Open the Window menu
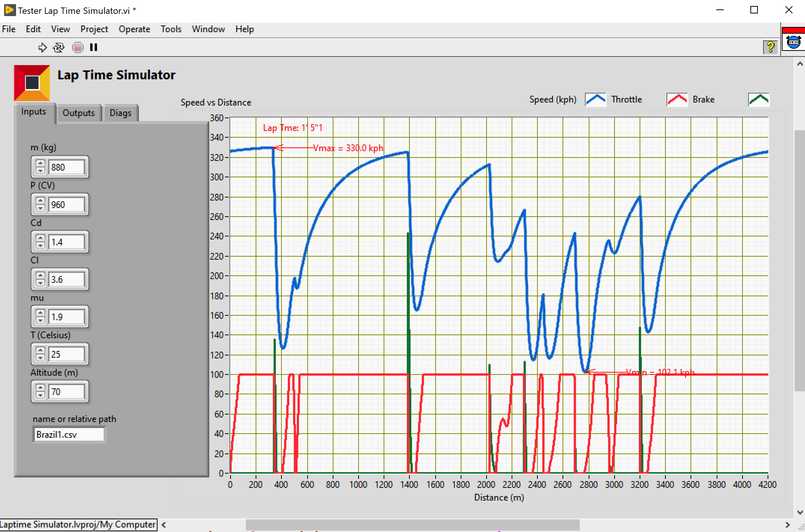 tap(208, 29)
